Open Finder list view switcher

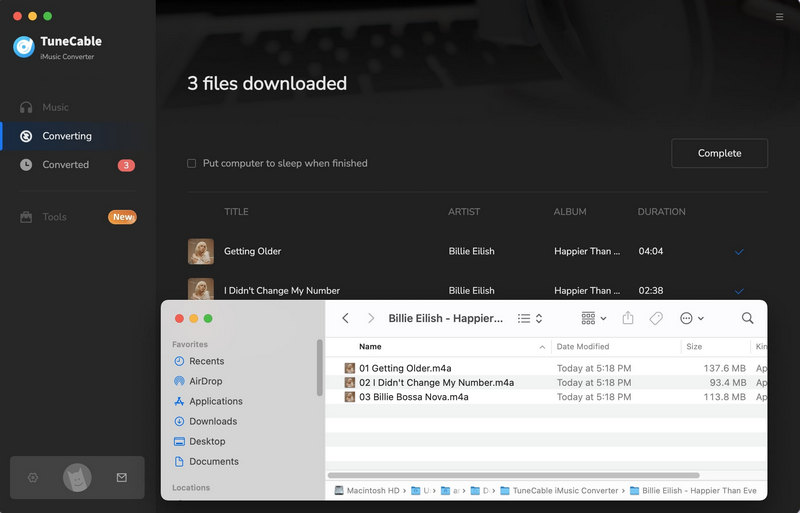coord(530,319)
